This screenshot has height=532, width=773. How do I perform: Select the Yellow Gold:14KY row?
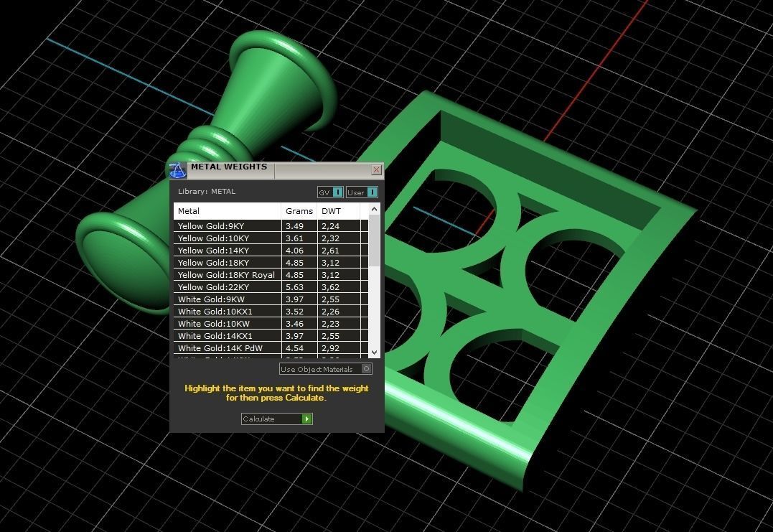tap(271, 251)
